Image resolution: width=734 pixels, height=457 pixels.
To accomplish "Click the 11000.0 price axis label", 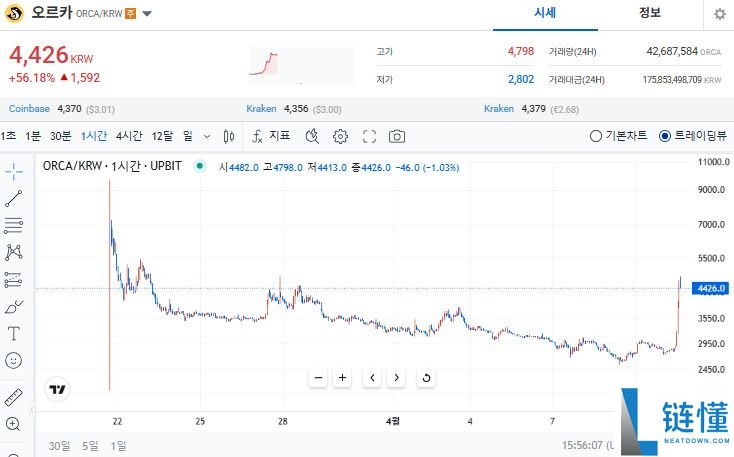I will pos(713,162).
